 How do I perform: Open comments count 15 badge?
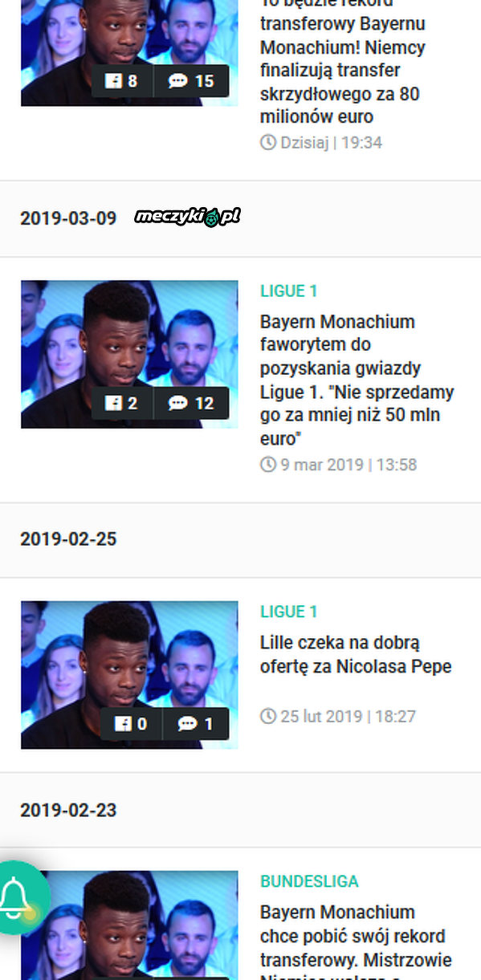(x=190, y=81)
